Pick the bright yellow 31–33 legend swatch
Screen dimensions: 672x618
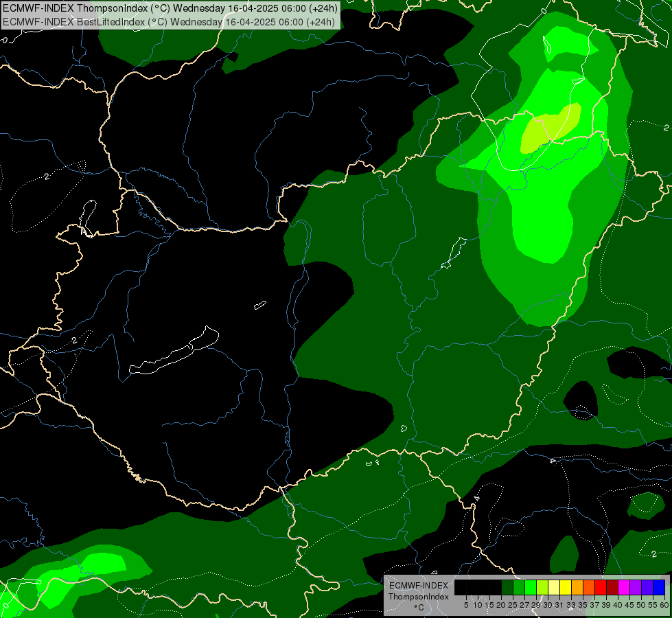tap(566, 587)
